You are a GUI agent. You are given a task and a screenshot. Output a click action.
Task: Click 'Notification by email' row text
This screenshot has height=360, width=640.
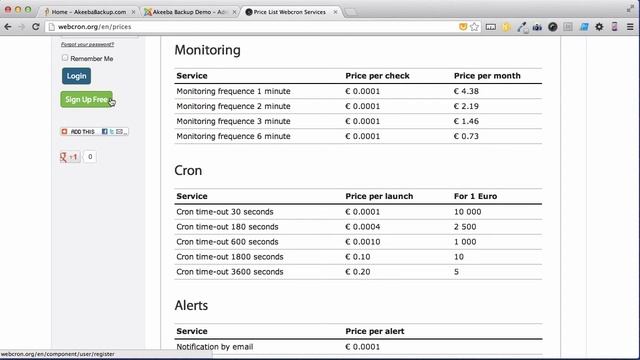(215, 347)
